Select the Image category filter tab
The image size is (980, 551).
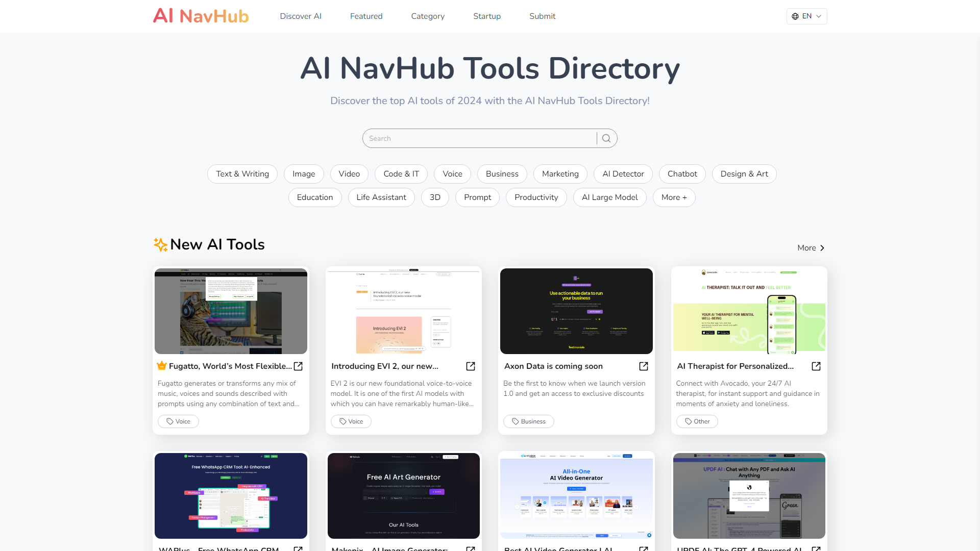coord(304,173)
